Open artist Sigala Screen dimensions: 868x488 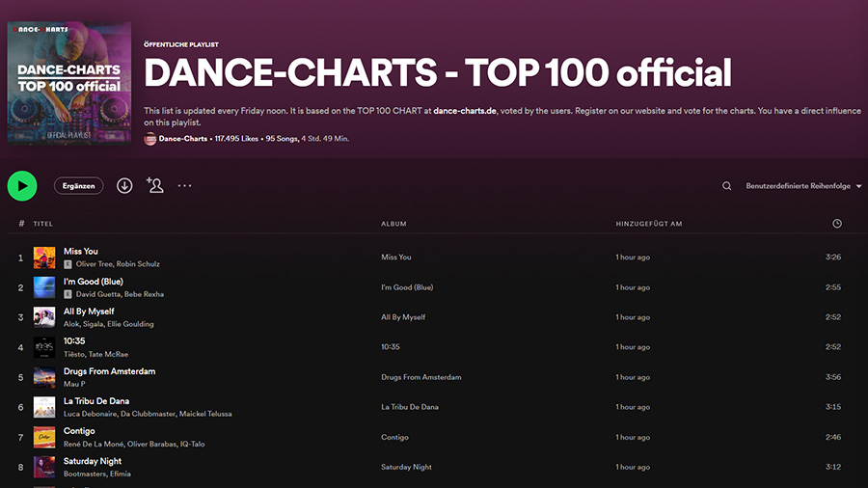point(93,324)
